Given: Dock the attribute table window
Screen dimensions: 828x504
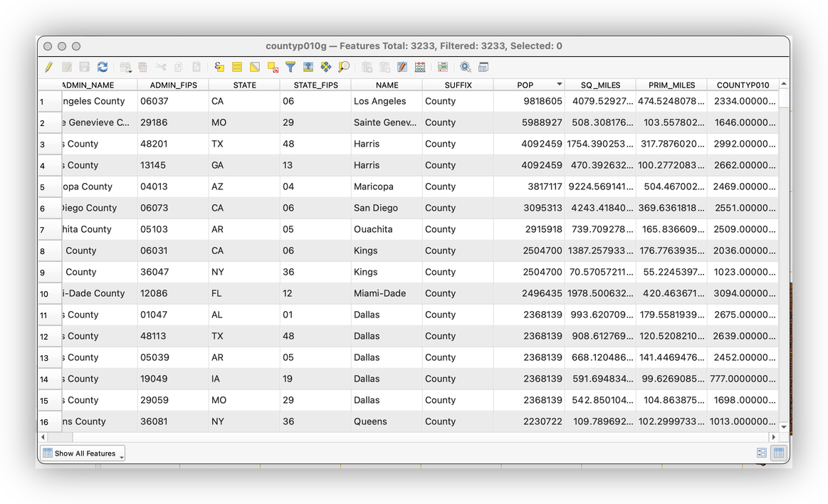Looking at the screenshot, I should tap(483, 67).
